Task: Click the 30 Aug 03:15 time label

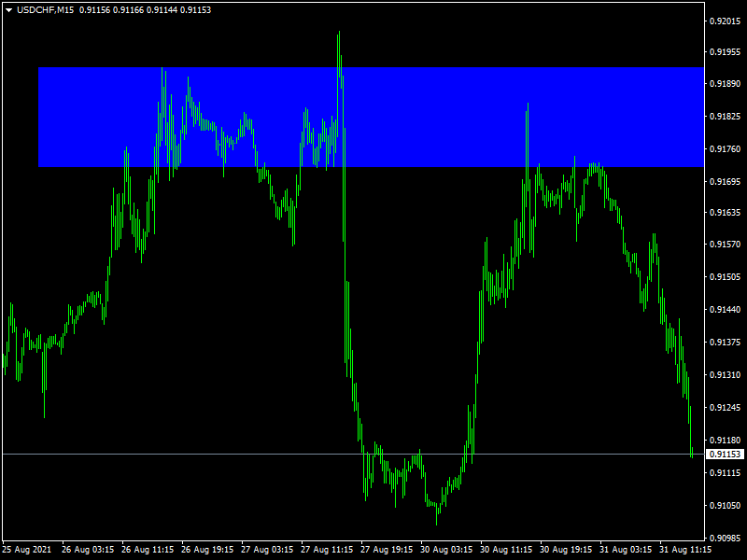Action: (x=446, y=550)
